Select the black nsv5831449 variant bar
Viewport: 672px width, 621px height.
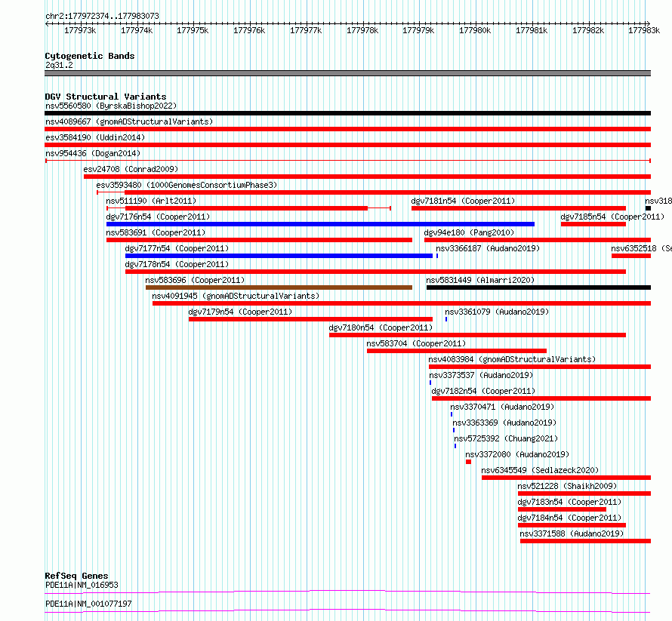538,287
